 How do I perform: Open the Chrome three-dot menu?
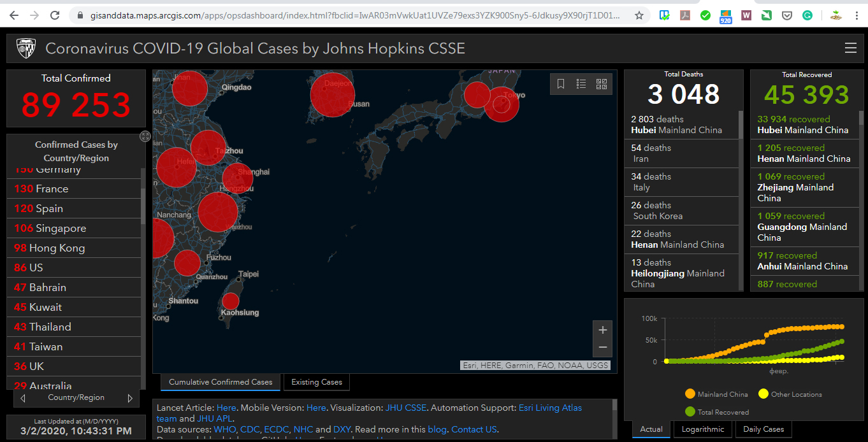[x=856, y=15]
